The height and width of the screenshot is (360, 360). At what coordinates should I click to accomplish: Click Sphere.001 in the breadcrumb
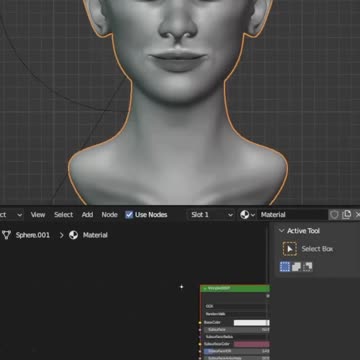(x=33, y=235)
